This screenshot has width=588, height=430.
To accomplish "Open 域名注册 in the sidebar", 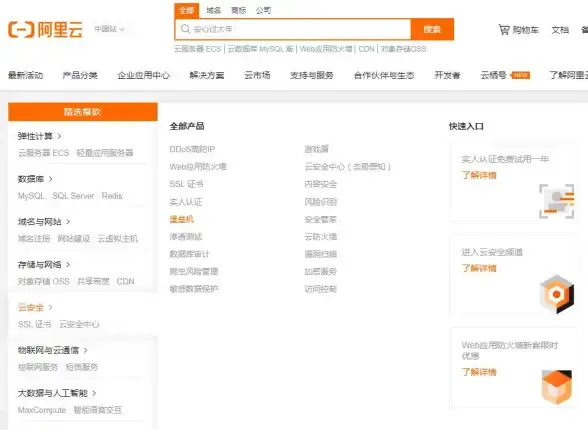I will (x=34, y=238).
